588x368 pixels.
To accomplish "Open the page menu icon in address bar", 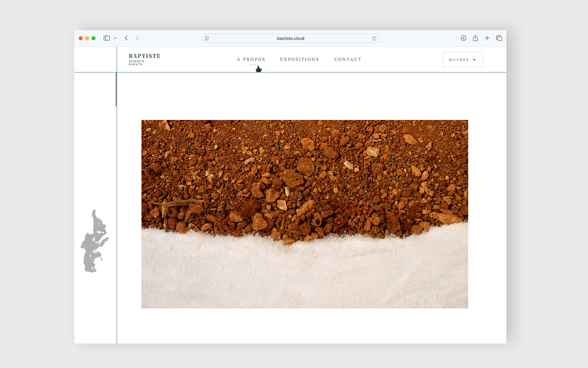I will click(207, 38).
